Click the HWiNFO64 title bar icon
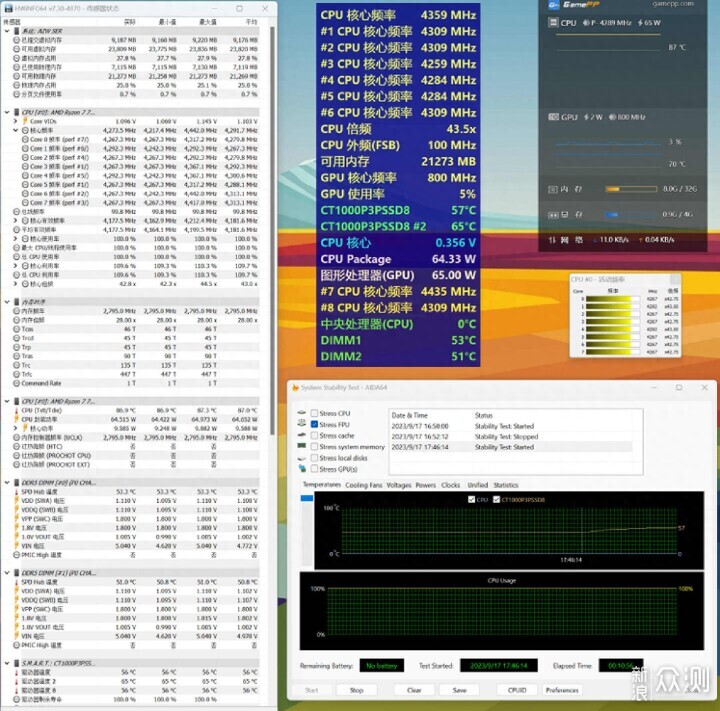This screenshot has width=720, height=711. pos(8,8)
